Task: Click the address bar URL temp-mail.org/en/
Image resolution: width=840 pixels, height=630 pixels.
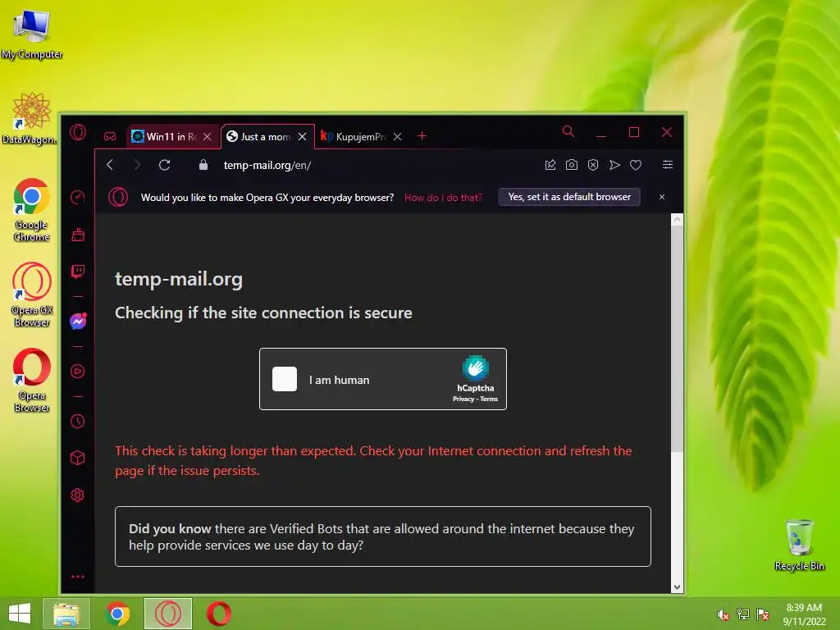Action: pyautogui.click(x=267, y=165)
